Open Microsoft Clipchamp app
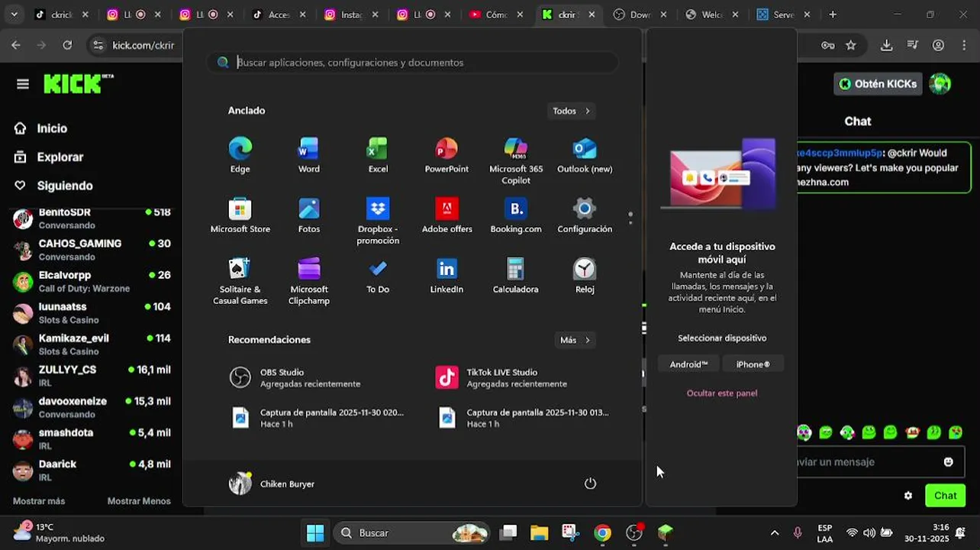Screen dimensions: 980x550 click(309, 281)
